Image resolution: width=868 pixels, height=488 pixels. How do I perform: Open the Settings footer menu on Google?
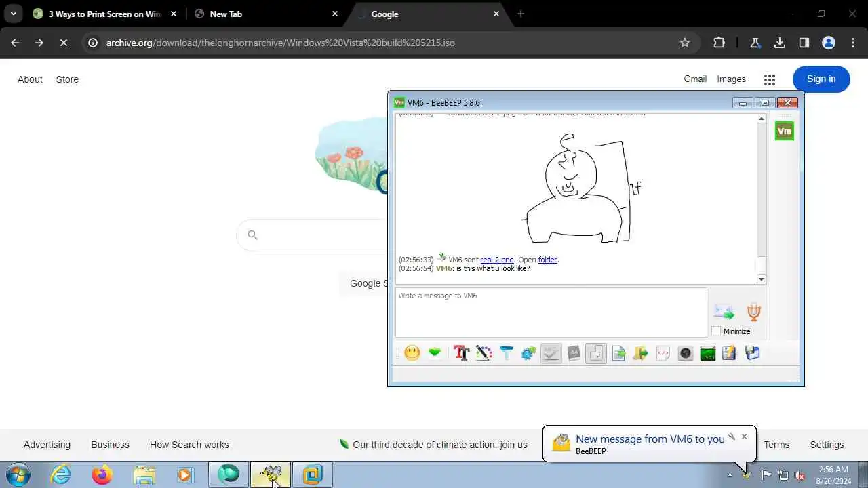(827, 445)
